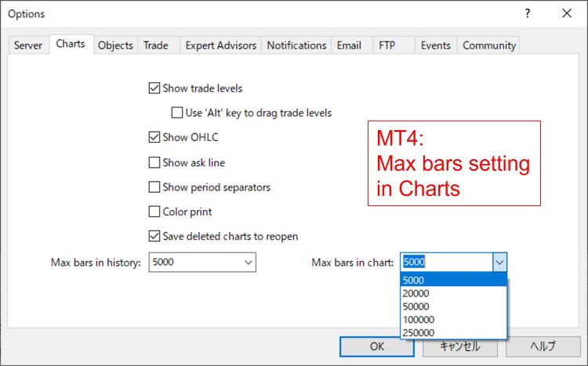Image resolution: width=588 pixels, height=366 pixels.
Task: Open the Expert Advisors tab
Action: click(220, 45)
